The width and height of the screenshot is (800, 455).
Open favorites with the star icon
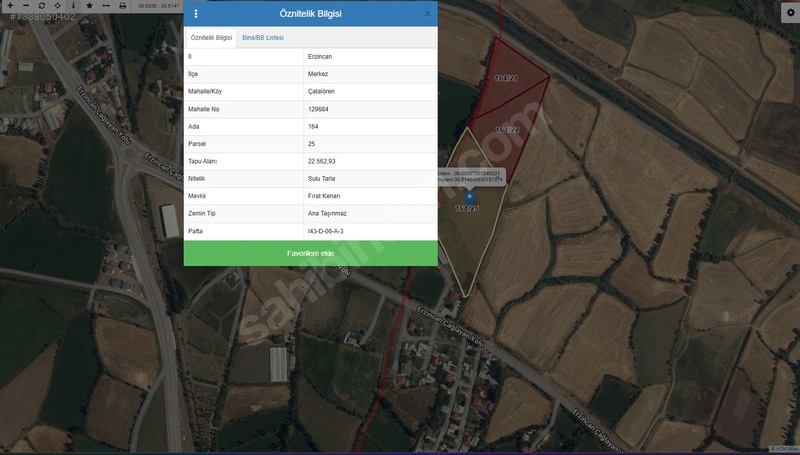coord(89,6)
